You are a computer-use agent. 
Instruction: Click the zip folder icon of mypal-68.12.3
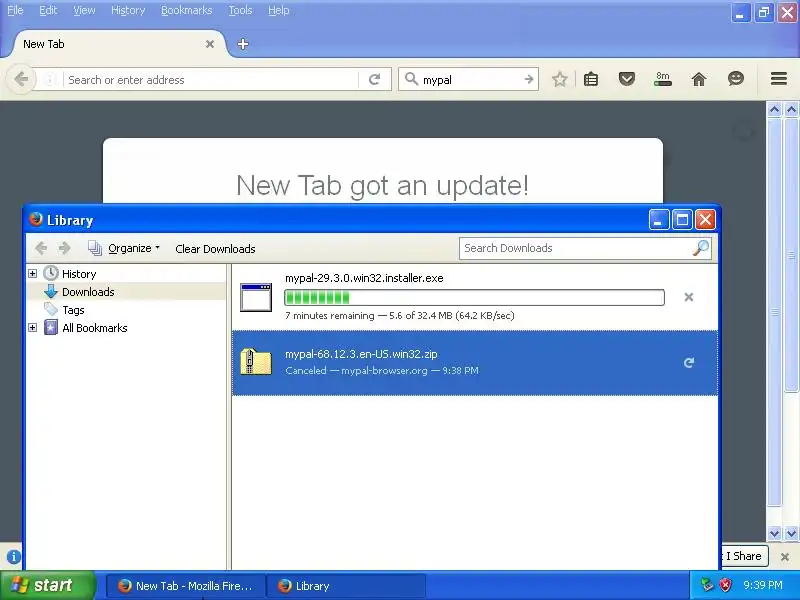(x=256, y=362)
